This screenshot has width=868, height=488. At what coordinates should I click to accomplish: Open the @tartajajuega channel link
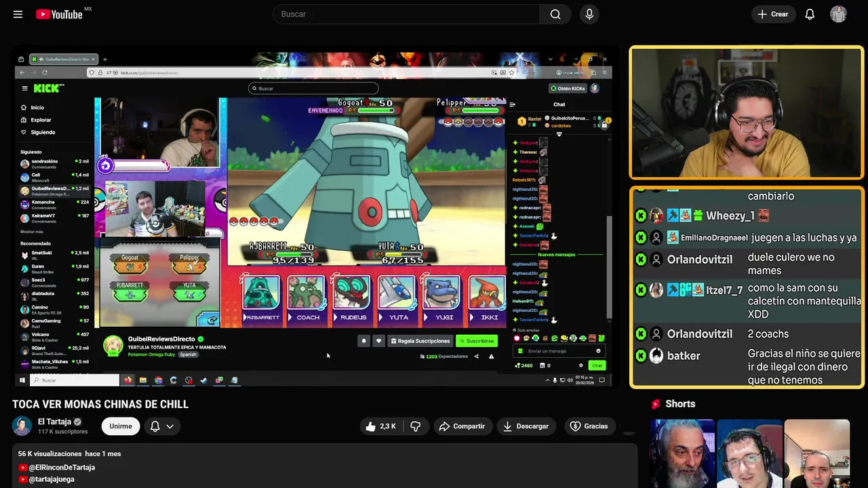[52, 479]
